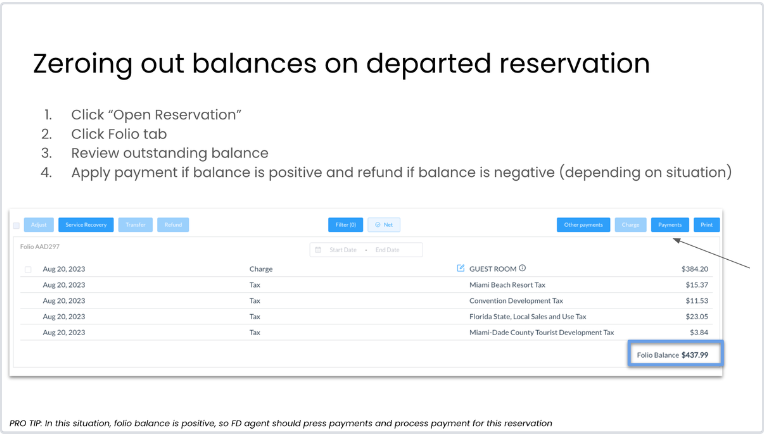Viewport: 765px width, 437px height.
Task: Click the Service Recovery button
Action: [86, 225]
